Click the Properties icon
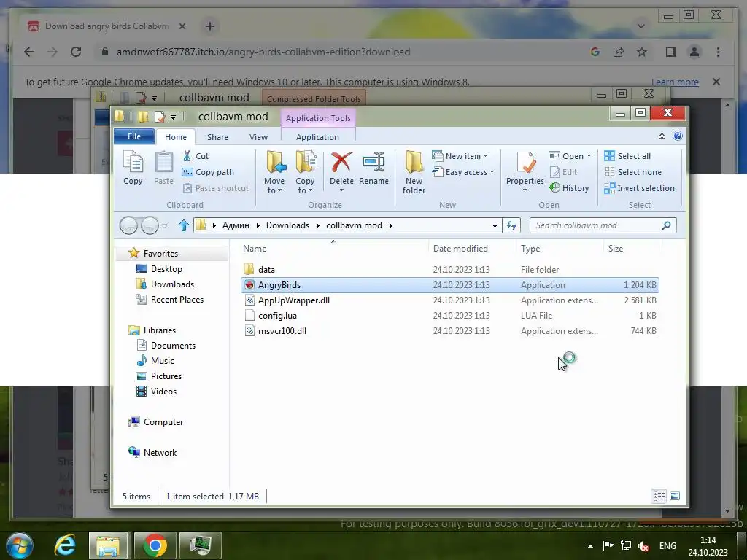Viewport: 747px width, 560px height. click(x=525, y=163)
